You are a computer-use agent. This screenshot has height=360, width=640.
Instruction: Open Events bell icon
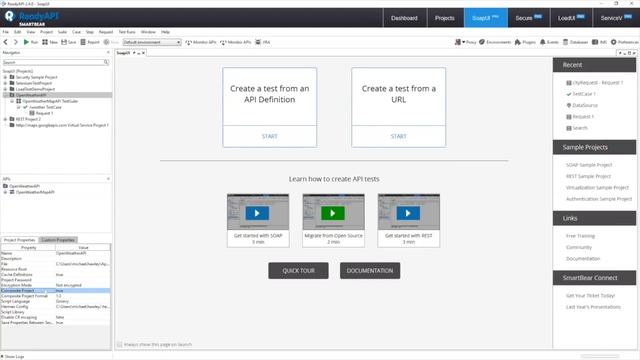(543, 42)
